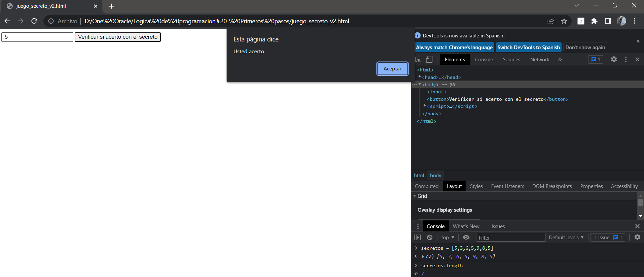Image resolution: width=644 pixels, height=277 pixels.
Task: Click the browser forward arrow
Action: pos(21,21)
